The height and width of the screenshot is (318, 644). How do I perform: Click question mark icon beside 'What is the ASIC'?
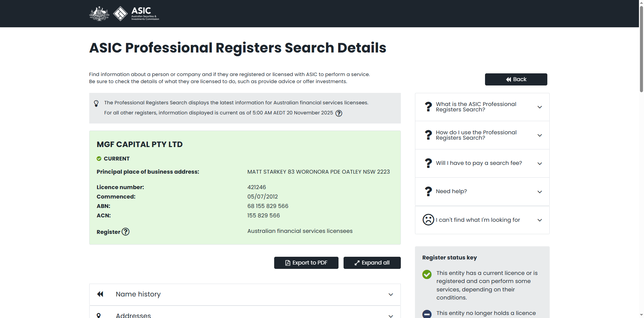(428, 107)
